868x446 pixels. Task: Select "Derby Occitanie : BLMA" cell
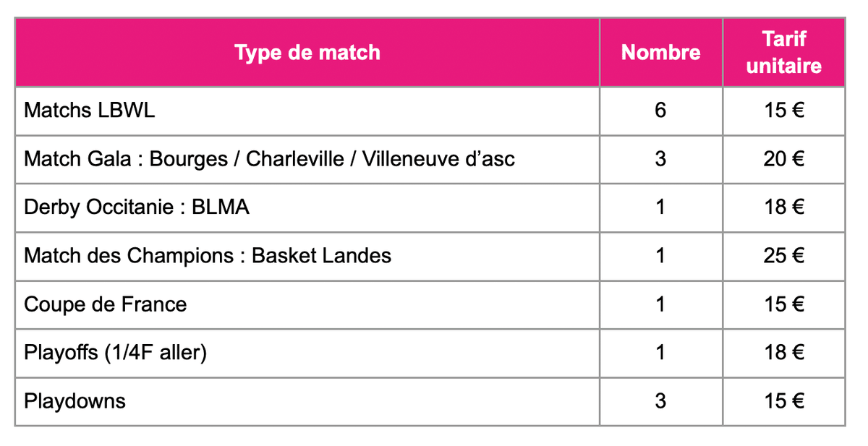(137, 207)
